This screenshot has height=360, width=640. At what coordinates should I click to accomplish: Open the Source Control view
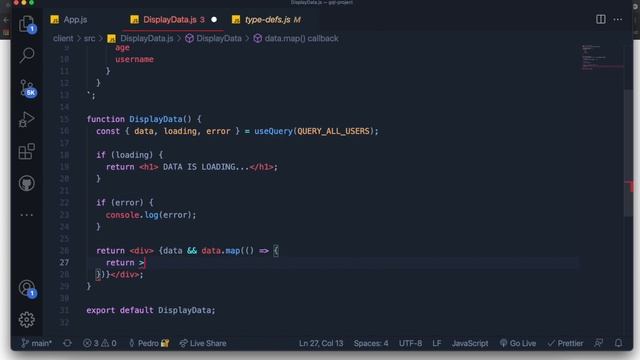coord(27,87)
